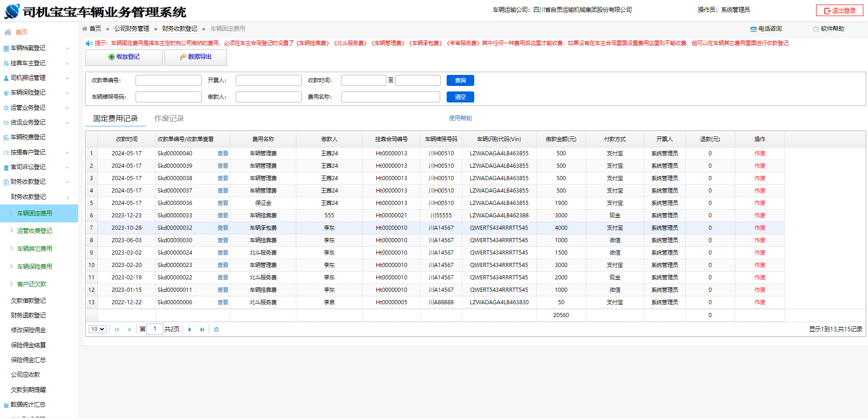The image size is (868, 420).
Task: Click the 收款登记 button
Action: [x=124, y=57]
